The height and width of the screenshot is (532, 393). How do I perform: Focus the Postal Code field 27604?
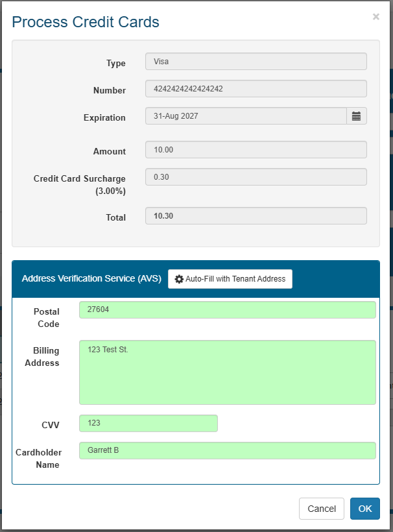[x=228, y=309]
